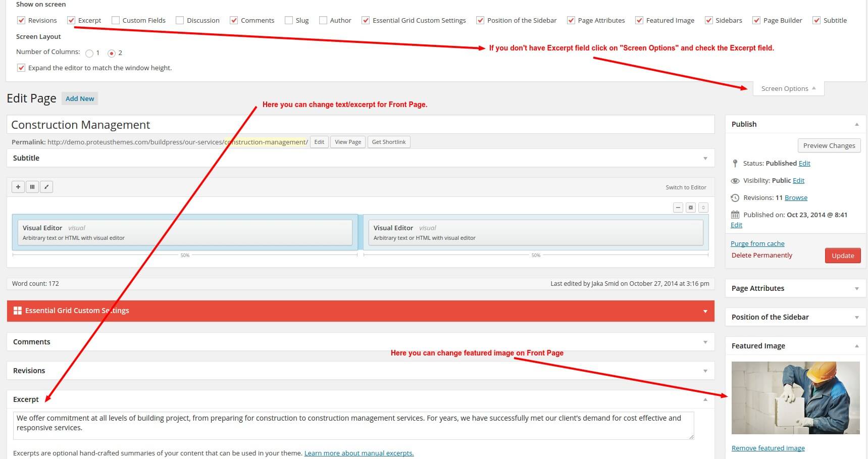Expand the Comments panel arrow
This screenshot has width=868, height=459.
705,342
